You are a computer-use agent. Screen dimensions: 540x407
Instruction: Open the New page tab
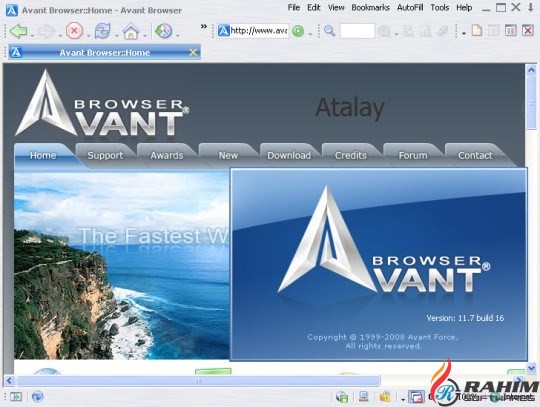point(228,156)
